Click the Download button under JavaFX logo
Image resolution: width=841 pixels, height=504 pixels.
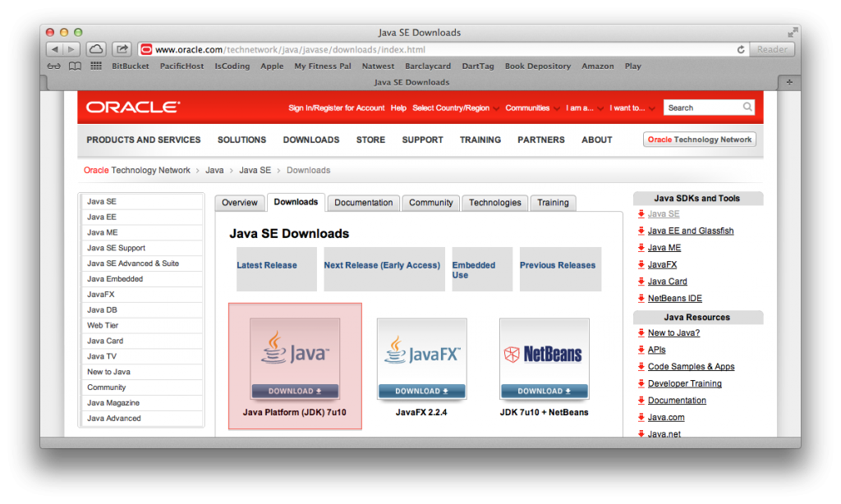pyautogui.click(x=421, y=391)
